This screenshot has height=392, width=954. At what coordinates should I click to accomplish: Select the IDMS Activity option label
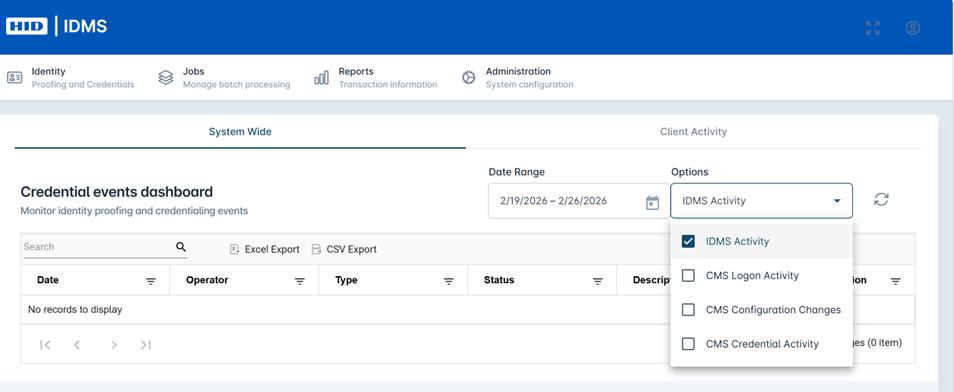[737, 241]
